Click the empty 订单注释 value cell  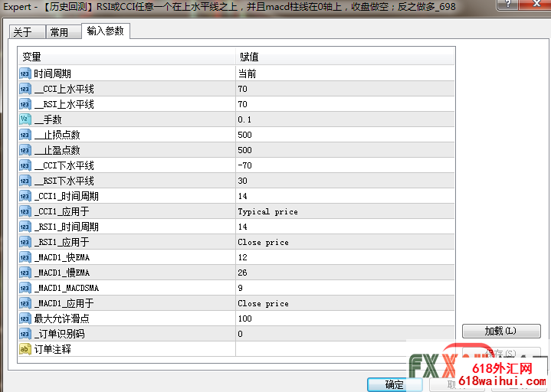pyautogui.click(x=345, y=349)
